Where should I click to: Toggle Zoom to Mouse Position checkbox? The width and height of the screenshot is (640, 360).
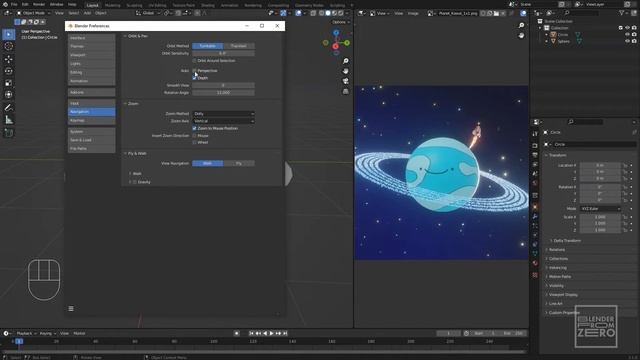click(x=194, y=128)
